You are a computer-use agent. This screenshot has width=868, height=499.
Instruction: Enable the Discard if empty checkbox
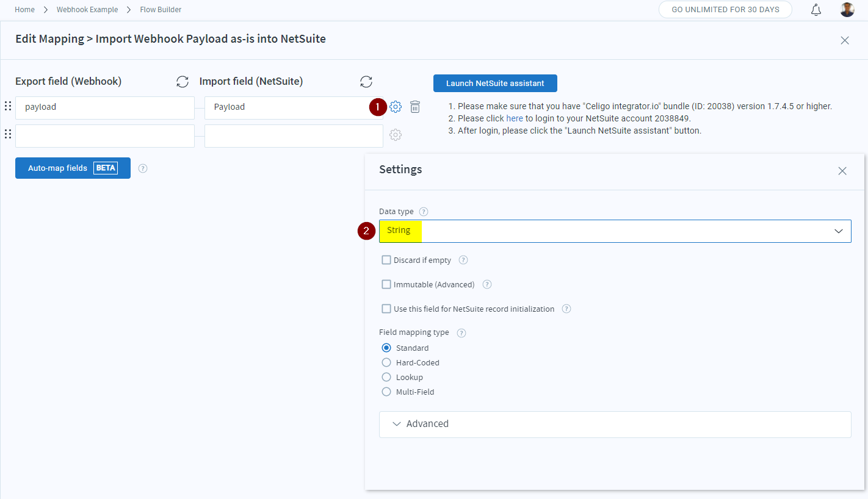click(386, 260)
